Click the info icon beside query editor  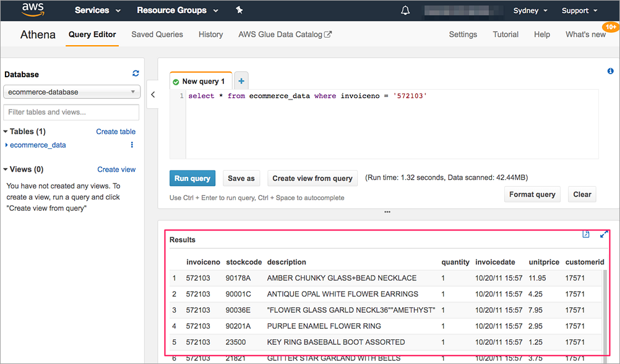[611, 71]
